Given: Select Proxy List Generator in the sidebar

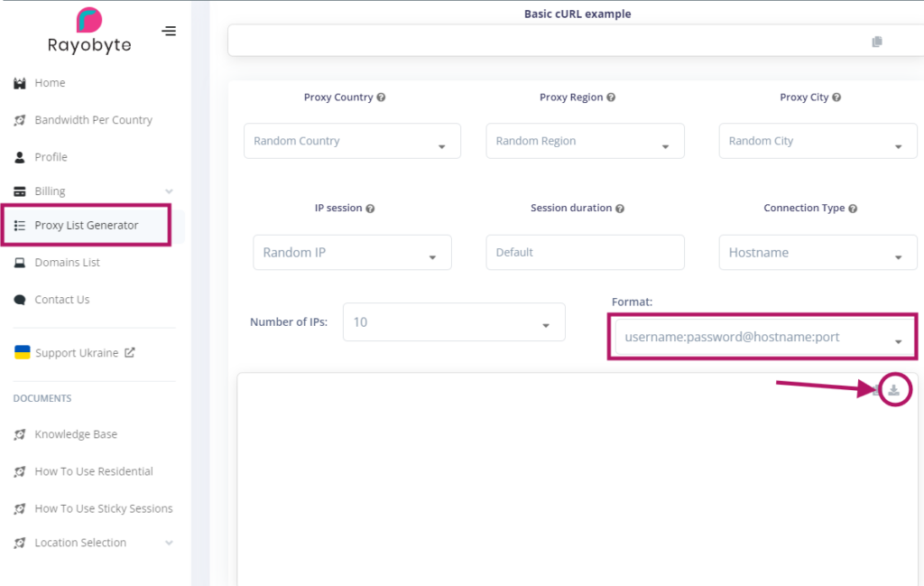Looking at the screenshot, I should click(87, 226).
